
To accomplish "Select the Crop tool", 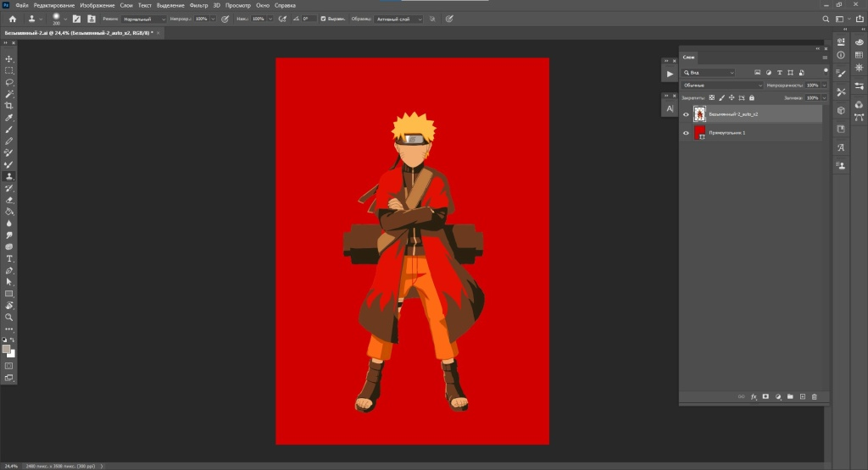I will click(x=8, y=106).
